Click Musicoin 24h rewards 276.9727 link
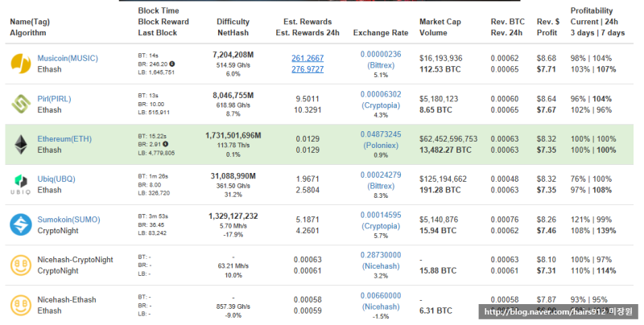The width and height of the screenshot is (644, 325). pos(308,69)
